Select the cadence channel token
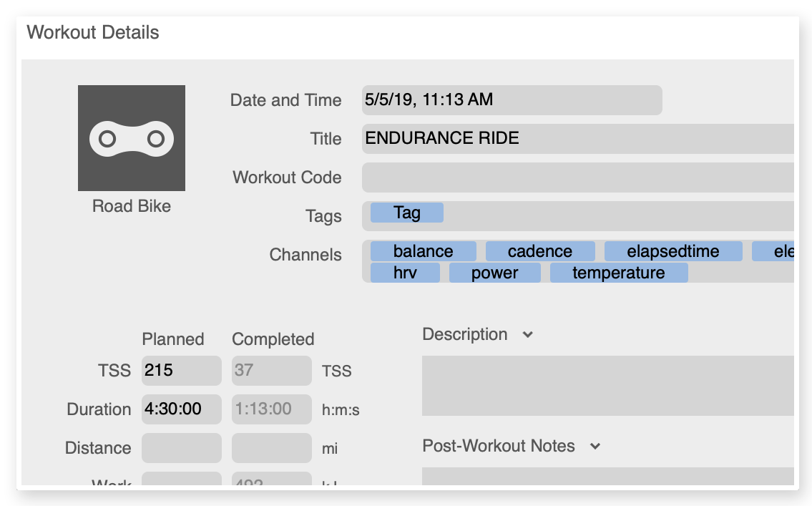 540,251
